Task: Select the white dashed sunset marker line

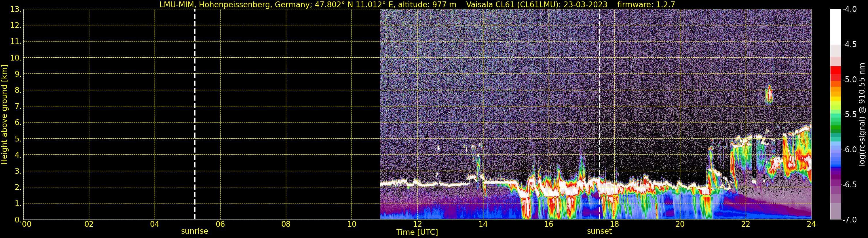Action: 599,114
